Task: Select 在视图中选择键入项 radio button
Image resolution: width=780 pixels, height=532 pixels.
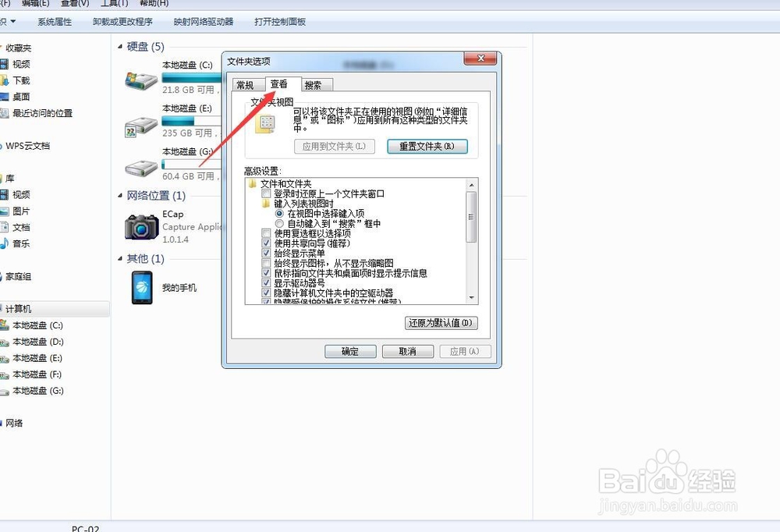Action: (279, 214)
